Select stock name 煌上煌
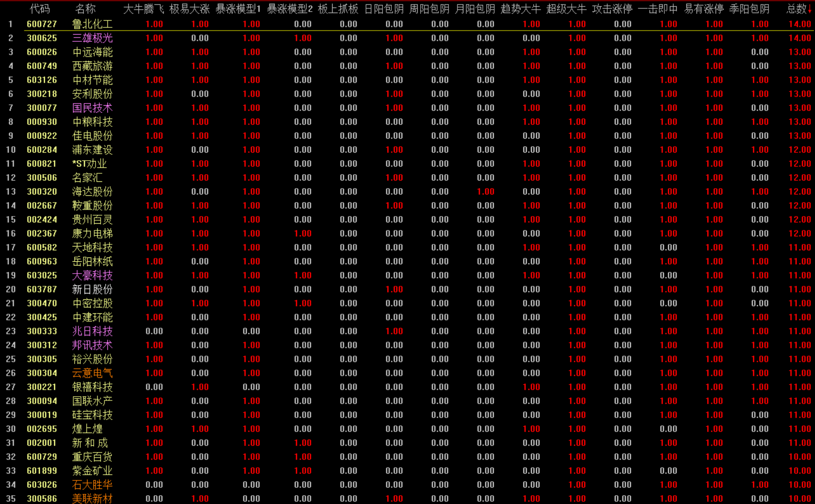This screenshot has height=504, width=815. pyautogui.click(x=87, y=429)
